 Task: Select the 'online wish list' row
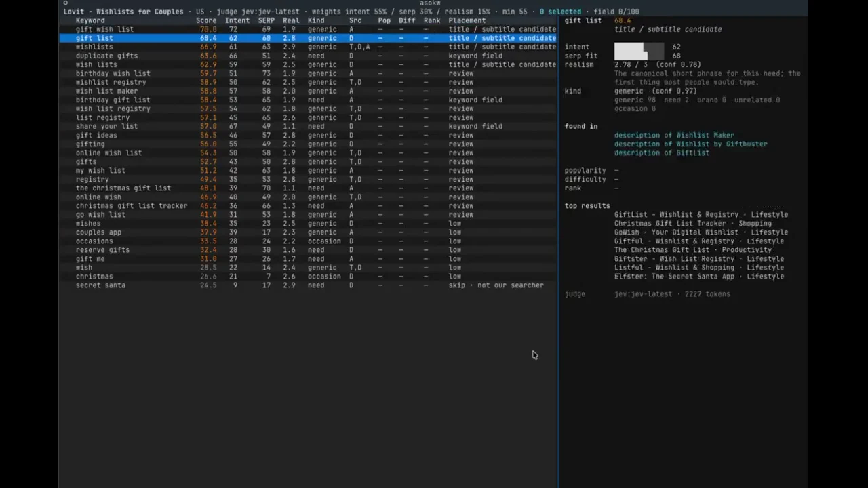tap(308, 152)
